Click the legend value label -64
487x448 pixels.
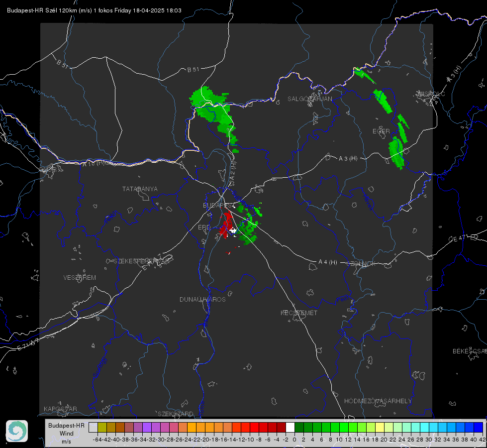(x=97, y=440)
